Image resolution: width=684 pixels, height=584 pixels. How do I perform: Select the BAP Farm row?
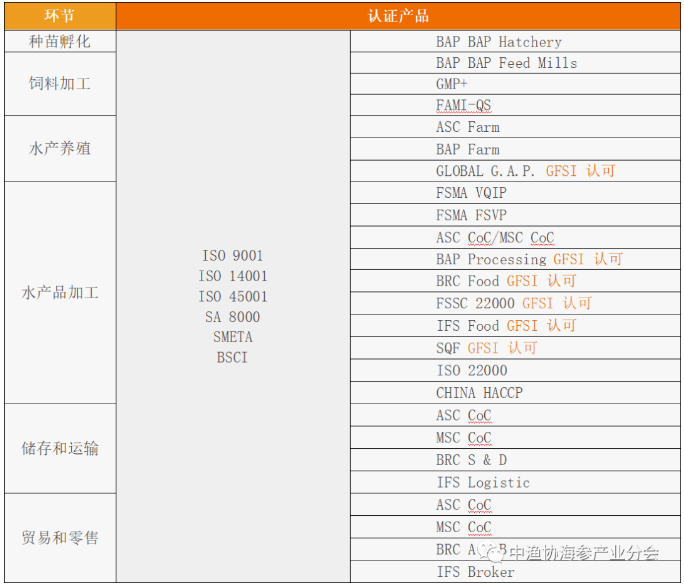pos(515,150)
